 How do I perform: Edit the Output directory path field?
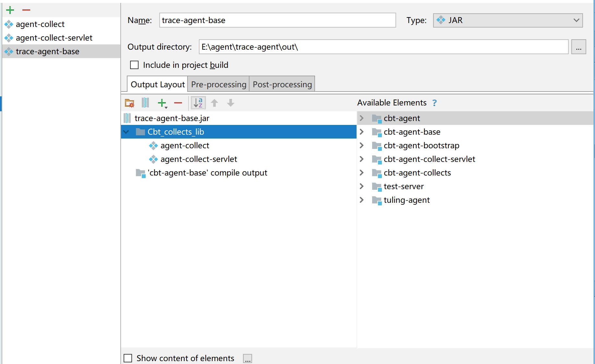tap(383, 47)
